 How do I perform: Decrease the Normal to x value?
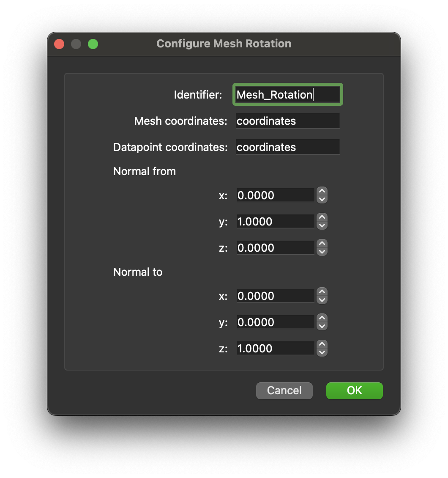point(322,300)
